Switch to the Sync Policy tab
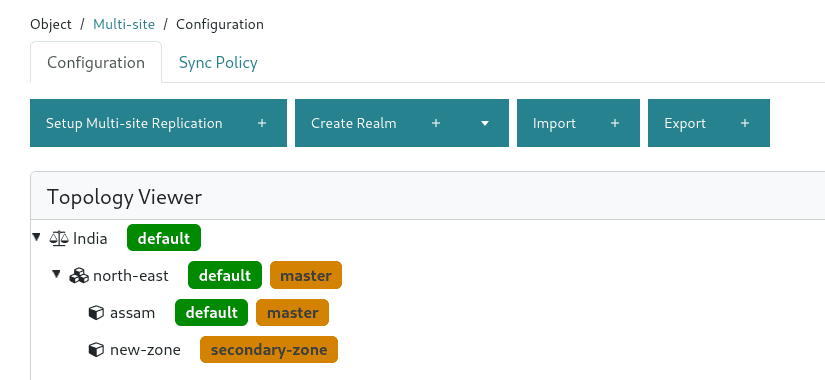825x380 pixels. coord(218,63)
